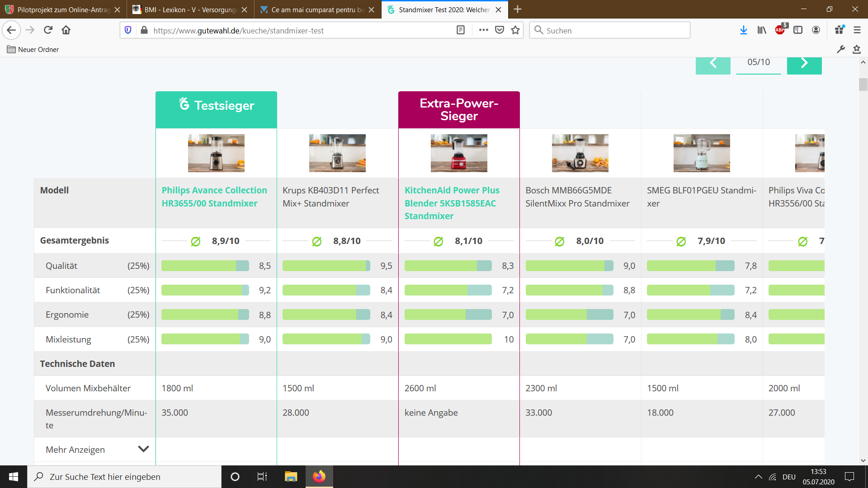This screenshot has height=488, width=868.
Task: Open Cortana circle on taskbar
Action: (235, 477)
